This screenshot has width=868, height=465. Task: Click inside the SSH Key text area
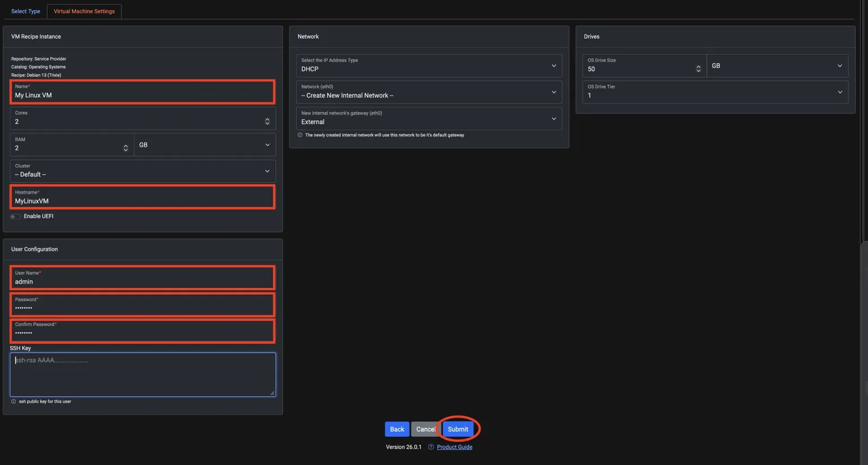(x=142, y=374)
